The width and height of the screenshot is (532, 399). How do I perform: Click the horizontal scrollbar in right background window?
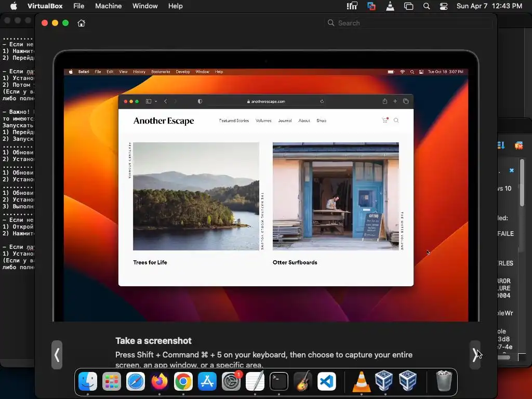click(504, 357)
